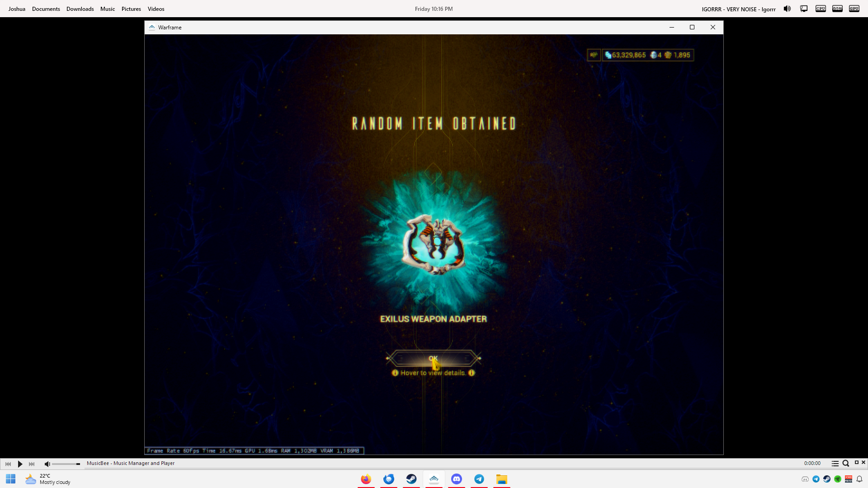
Task: Click the GPU monitor icon
Action: coord(854,9)
